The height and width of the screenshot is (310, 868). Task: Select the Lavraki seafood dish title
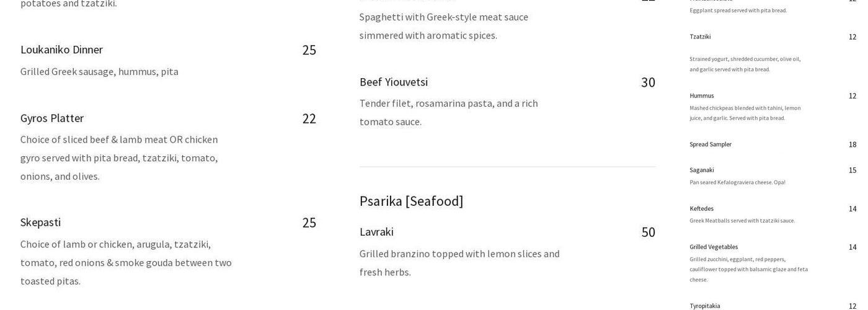pos(376,232)
